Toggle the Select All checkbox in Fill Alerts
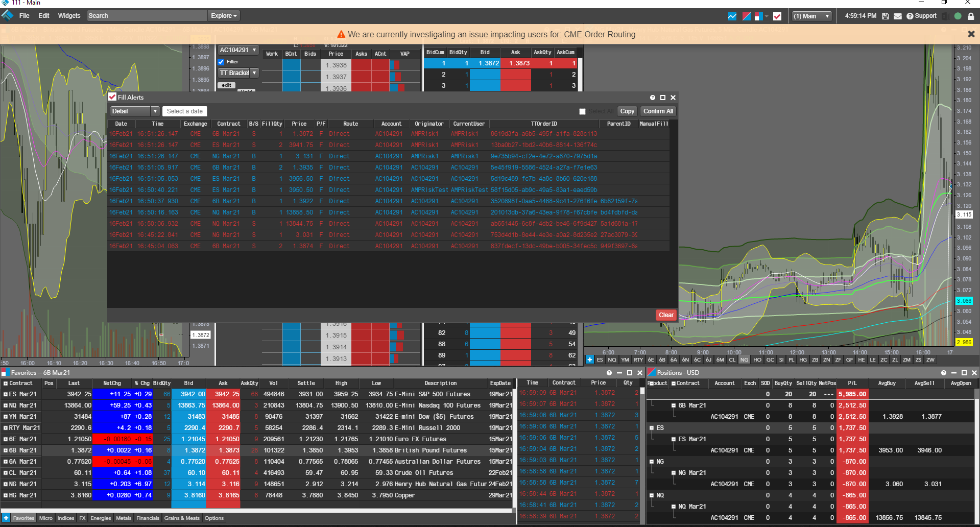Viewport: 980px width, 527px height. tap(582, 111)
